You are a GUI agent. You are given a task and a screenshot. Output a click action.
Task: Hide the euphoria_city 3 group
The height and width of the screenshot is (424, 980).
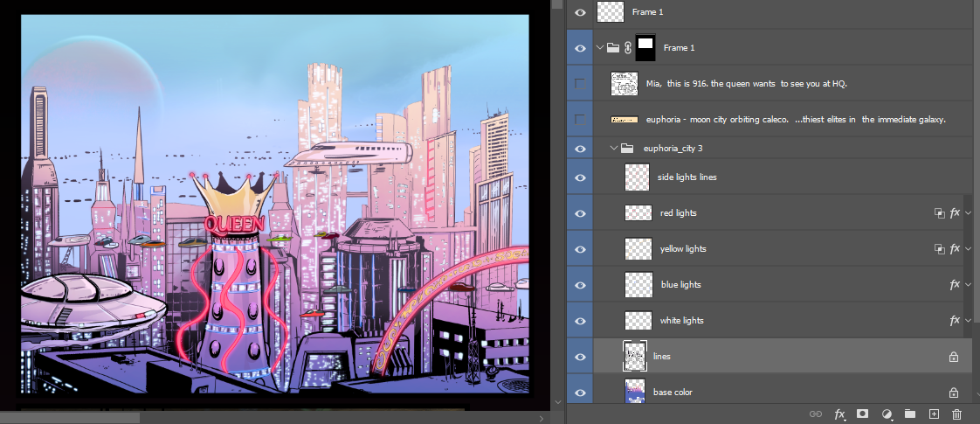click(581, 149)
